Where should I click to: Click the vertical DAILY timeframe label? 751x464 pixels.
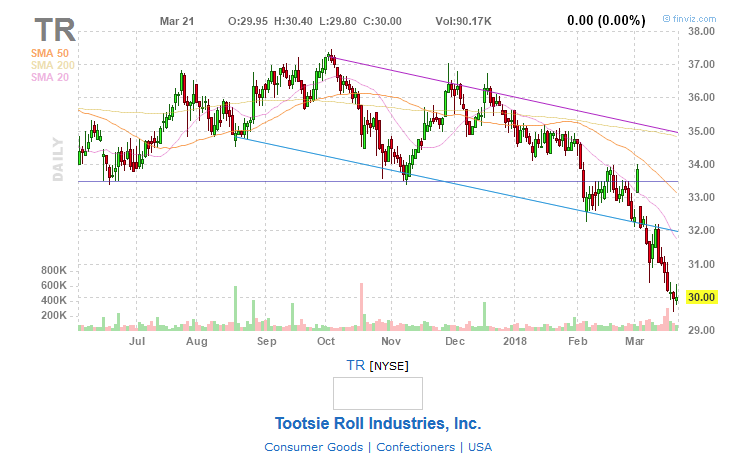58,159
